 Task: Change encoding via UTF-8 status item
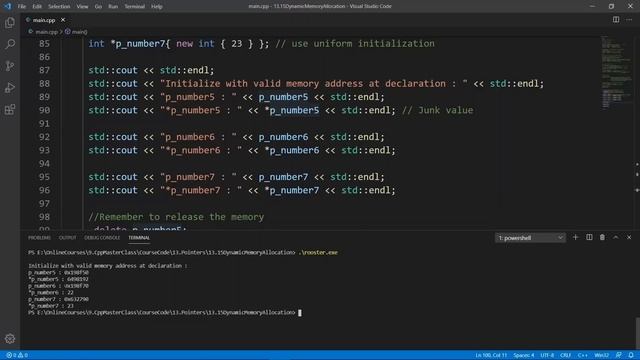[547, 355]
